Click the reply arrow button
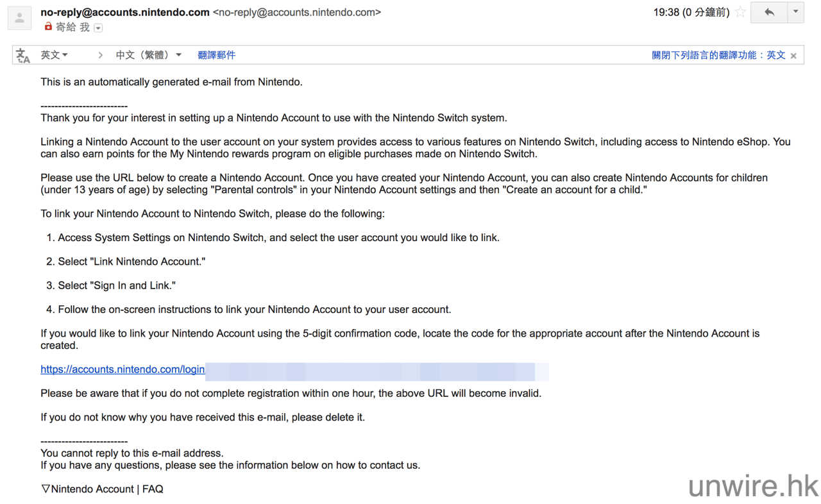 click(x=769, y=12)
